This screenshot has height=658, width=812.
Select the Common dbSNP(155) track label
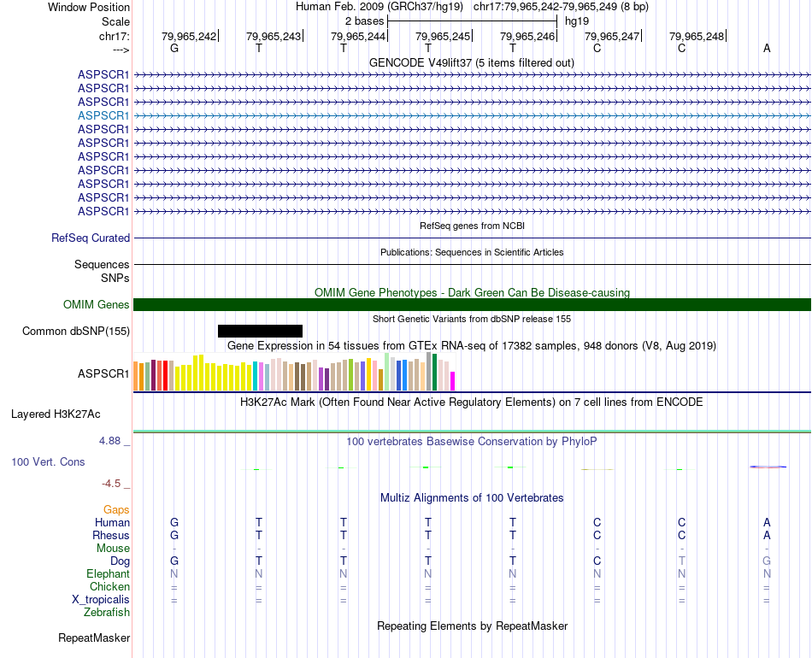pyautogui.click(x=75, y=331)
